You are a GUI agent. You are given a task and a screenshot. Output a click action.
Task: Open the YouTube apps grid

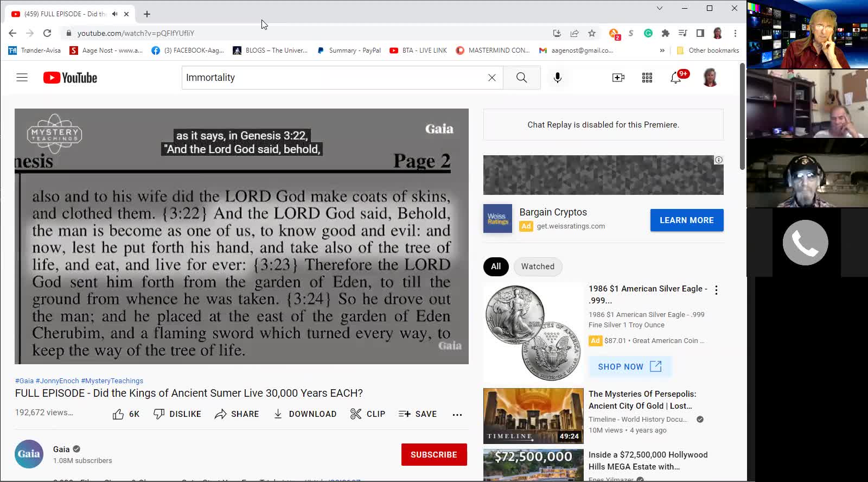[x=647, y=78]
